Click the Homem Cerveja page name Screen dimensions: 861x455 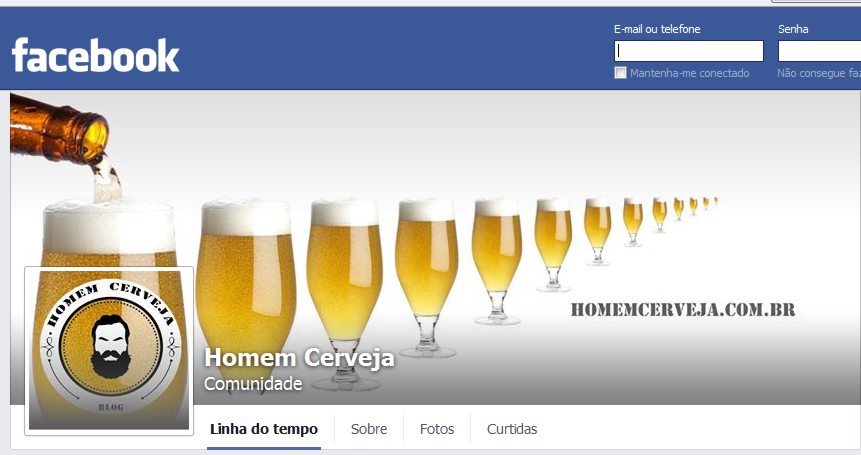point(299,358)
